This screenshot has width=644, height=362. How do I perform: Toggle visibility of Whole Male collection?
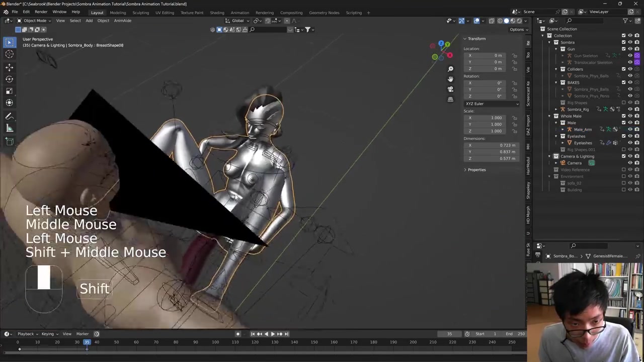(x=630, y=116)
